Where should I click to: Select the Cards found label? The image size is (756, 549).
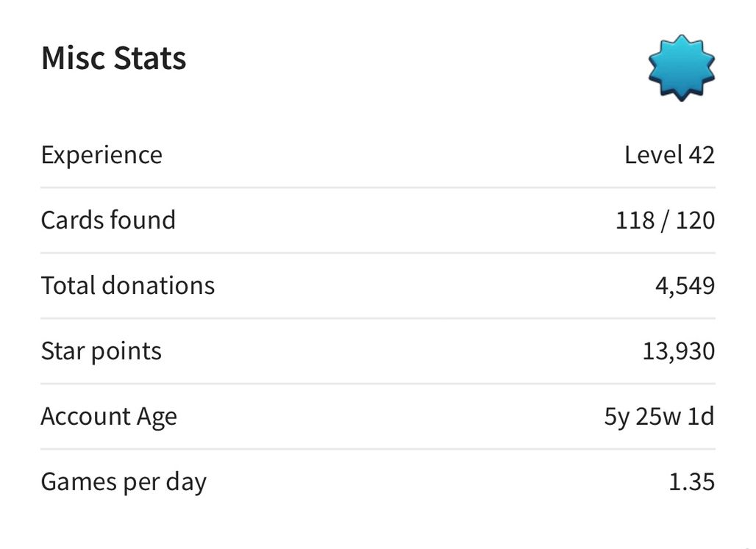tap(108, 220)
